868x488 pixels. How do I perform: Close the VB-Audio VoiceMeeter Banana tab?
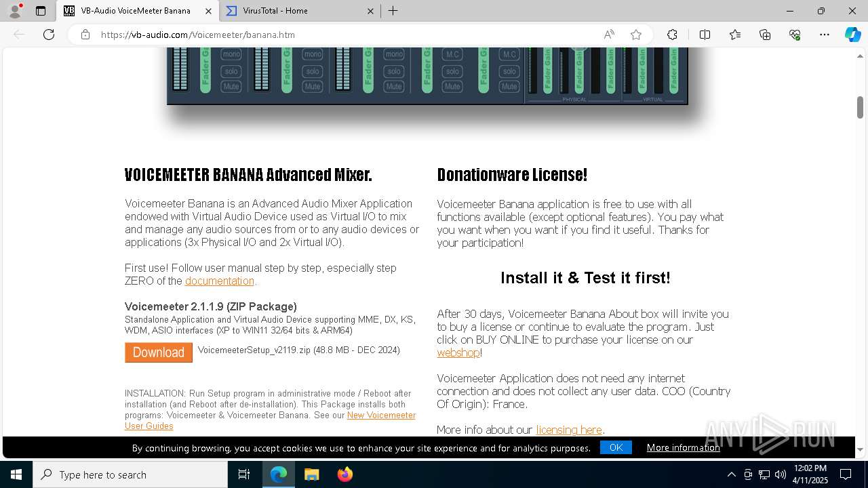point(208,11)
